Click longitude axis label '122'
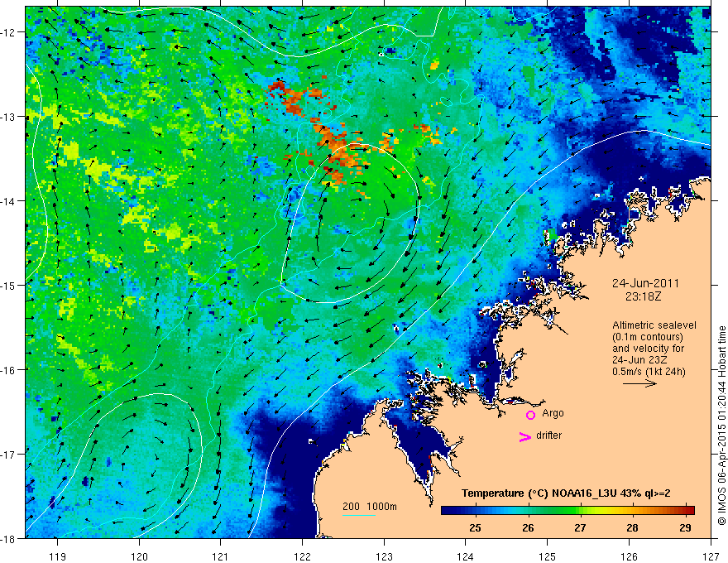The width and height of the screenshot is (728, 563). pyautogui.click(x=302, y=556)
